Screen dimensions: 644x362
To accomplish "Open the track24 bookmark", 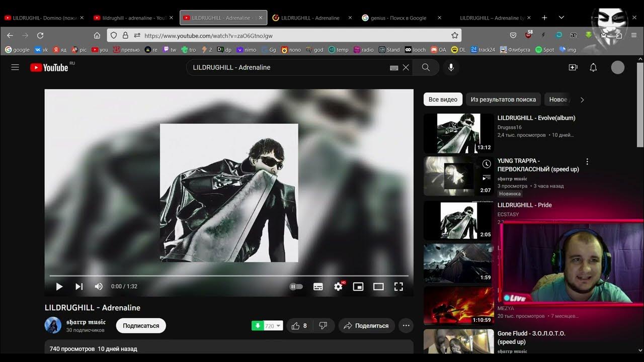I will (x=482, y=50).
